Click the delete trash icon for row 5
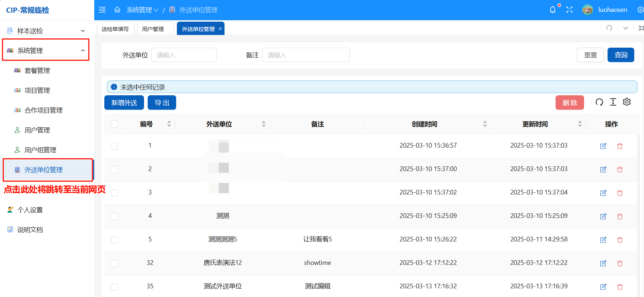The image size is (644, 297). click(620, 240)
